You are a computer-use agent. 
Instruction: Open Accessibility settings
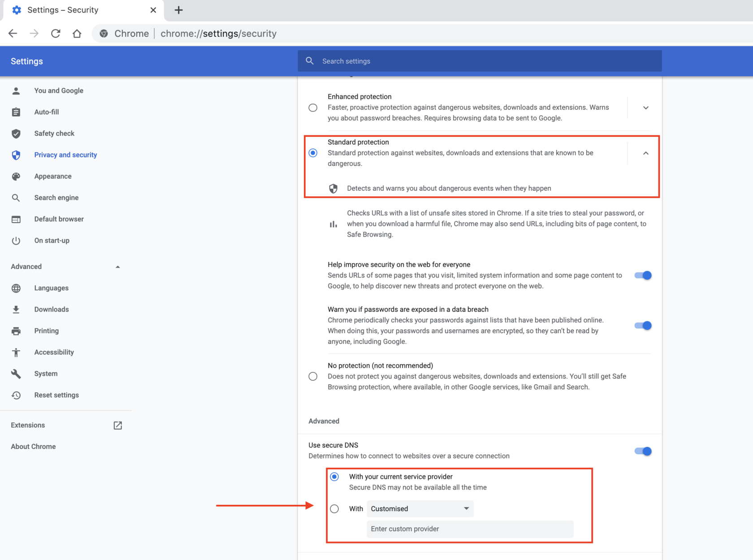(x=54, y=352)
